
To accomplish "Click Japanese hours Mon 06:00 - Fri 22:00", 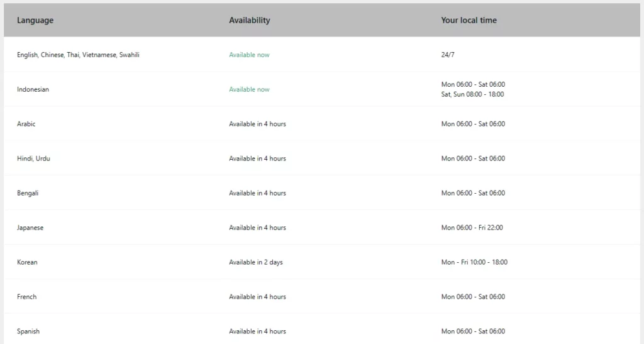I will pos(472,228).
